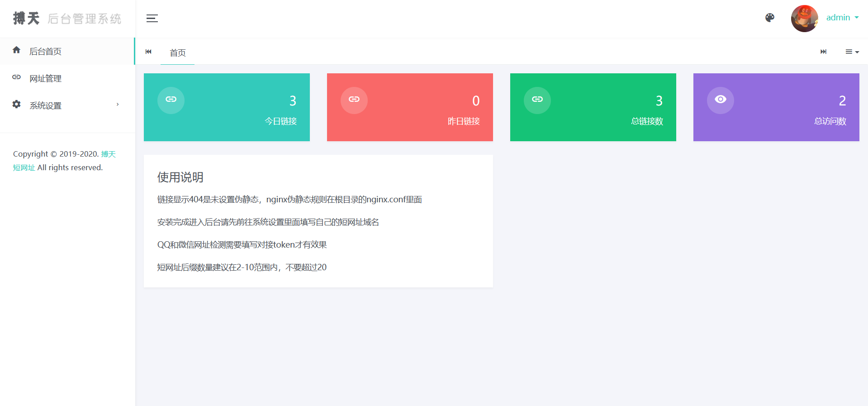The width and height of the screenshot is (868, 406).
Task: Expand the 系统设置 submenu arrow
Action: 118,105
